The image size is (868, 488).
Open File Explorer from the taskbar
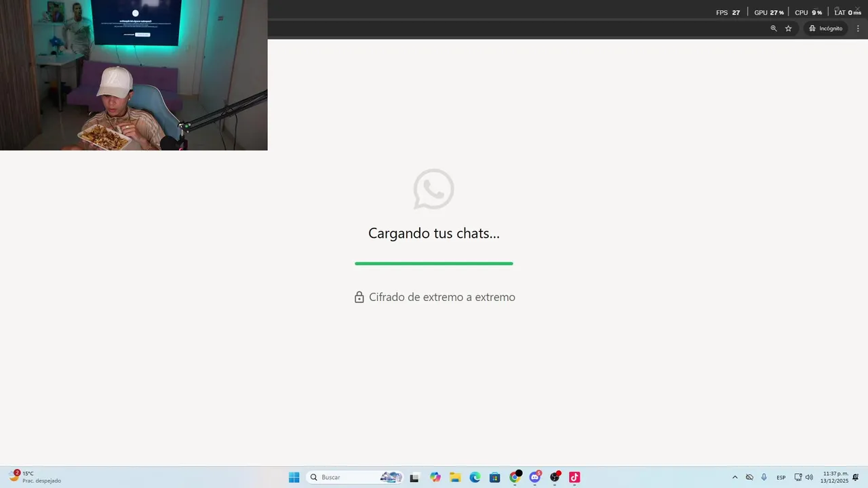pyautogui.click(x=455, y=477)
